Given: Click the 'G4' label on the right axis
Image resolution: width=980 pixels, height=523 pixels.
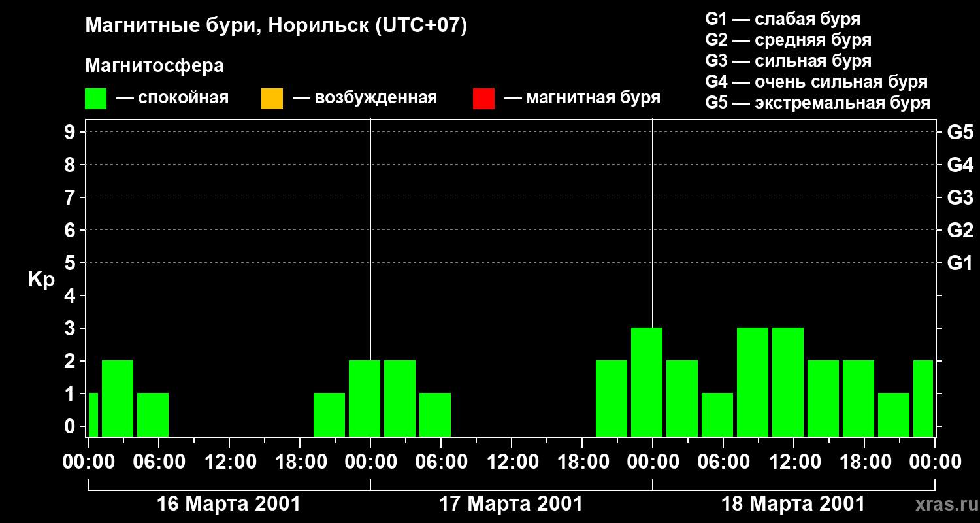Looking at the screenshot, I should coord(960,165).
